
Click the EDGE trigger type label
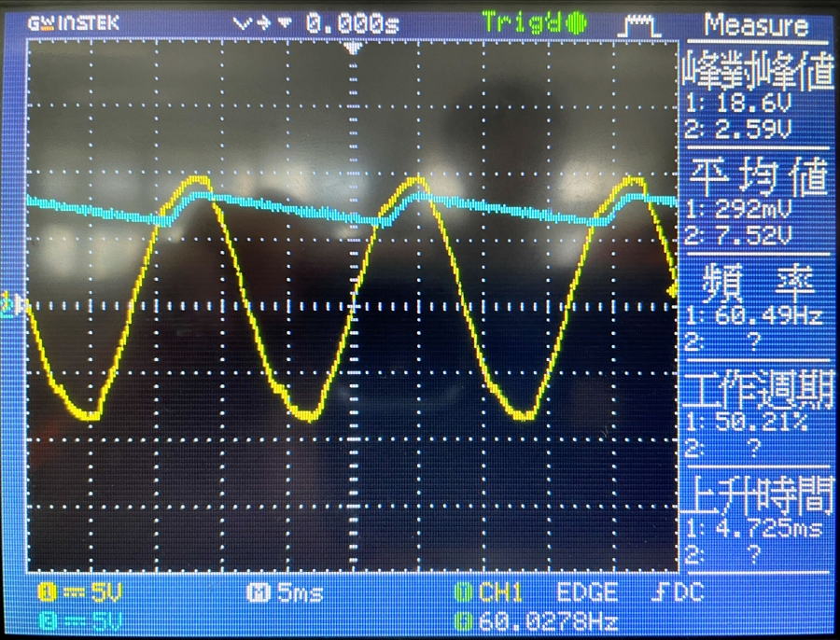(x=587, y=592)
